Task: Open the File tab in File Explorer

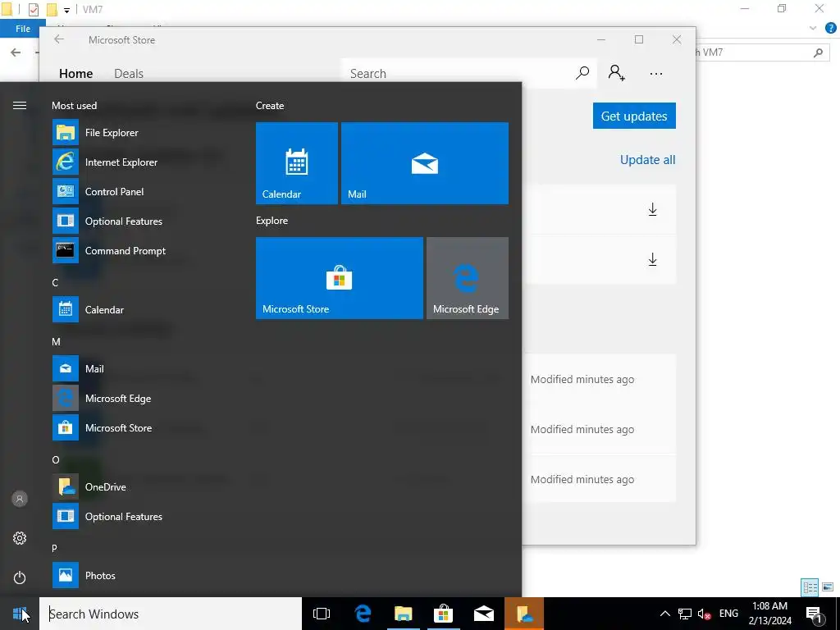Action: (22, 29)
